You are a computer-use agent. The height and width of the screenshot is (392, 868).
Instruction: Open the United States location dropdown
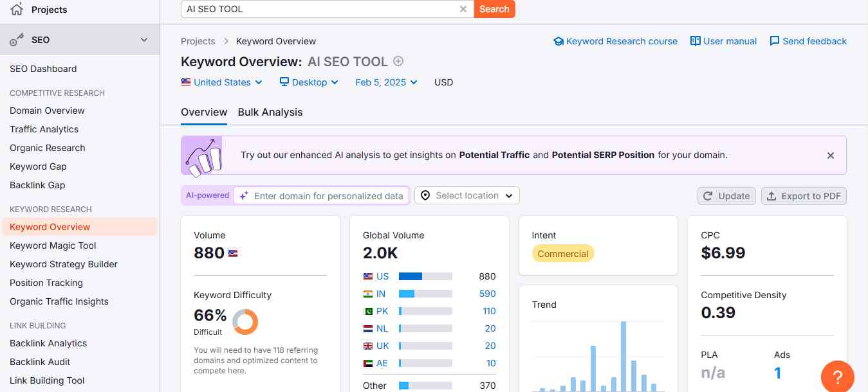222,82
